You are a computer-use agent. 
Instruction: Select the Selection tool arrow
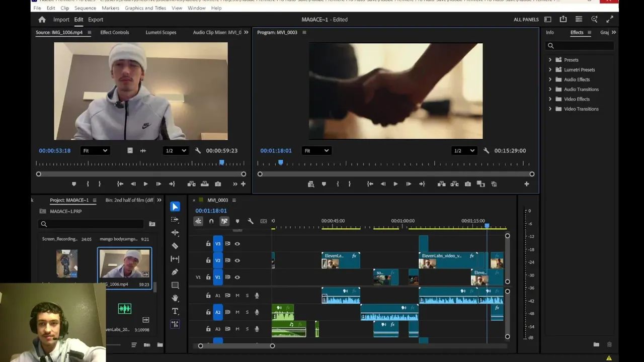pos(175,207)
